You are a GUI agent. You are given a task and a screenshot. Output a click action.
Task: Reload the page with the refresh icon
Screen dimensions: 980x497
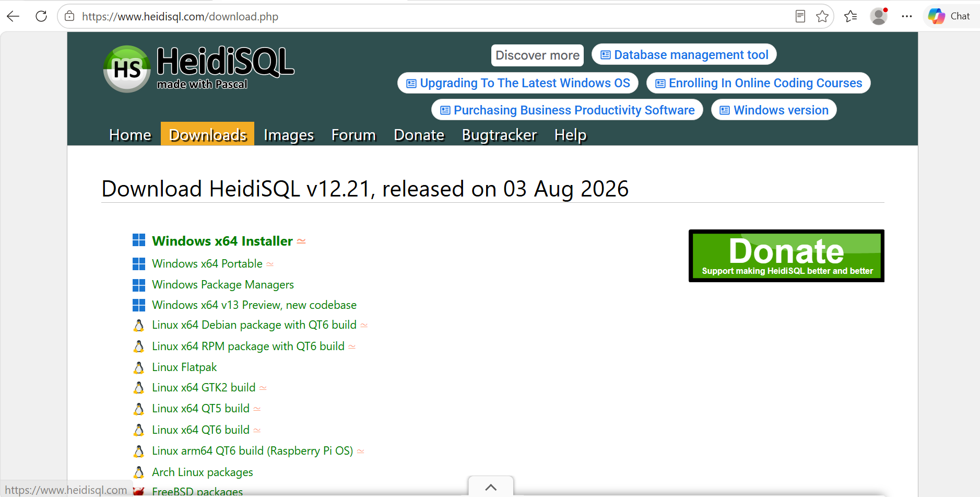click(x=41, y=16)
